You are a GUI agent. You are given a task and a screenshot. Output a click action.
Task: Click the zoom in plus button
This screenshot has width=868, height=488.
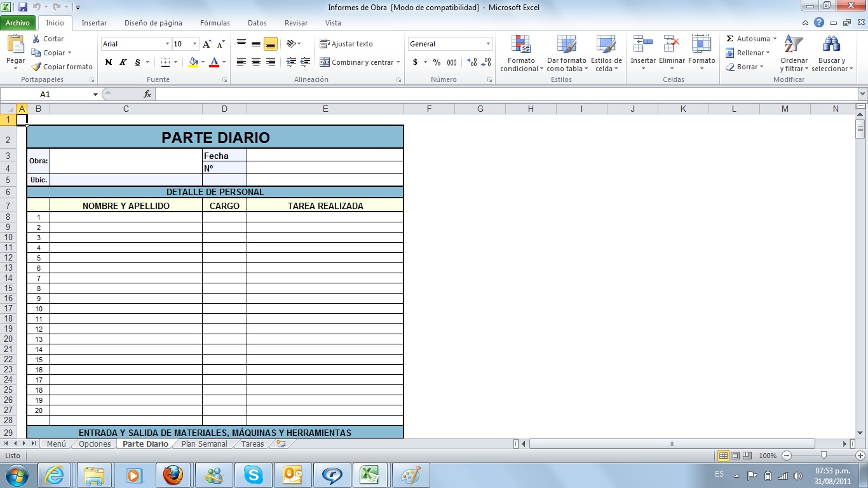pos(860,456)
